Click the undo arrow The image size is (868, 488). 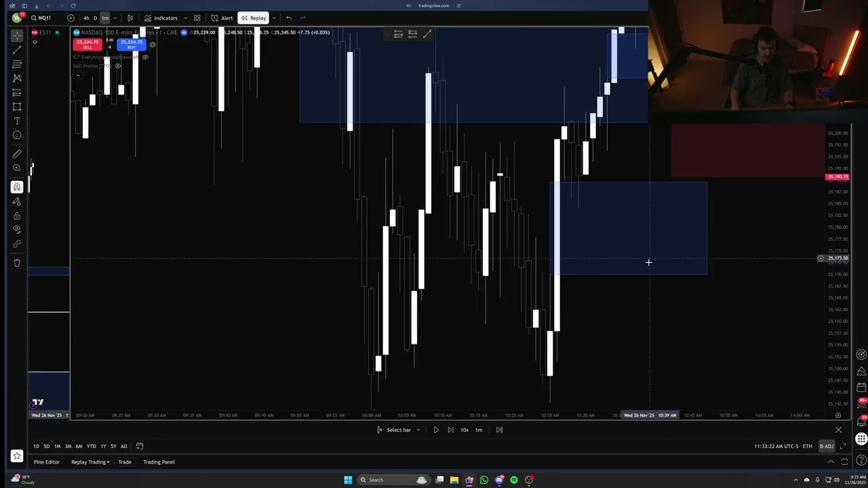[x=289, y=18]
